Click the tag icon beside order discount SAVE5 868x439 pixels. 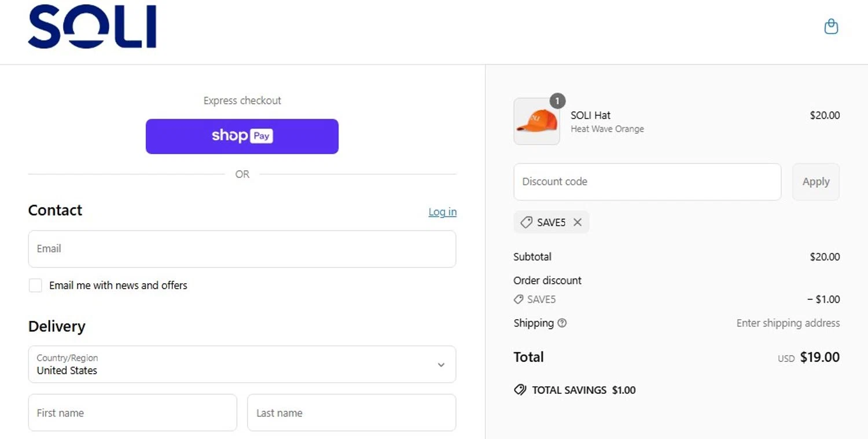[x=518, y=299]
